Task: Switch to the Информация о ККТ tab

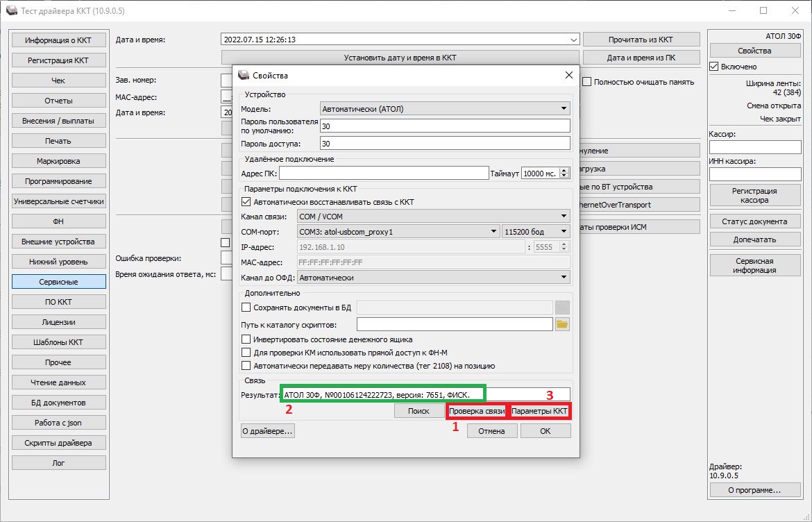Action: 58,40
